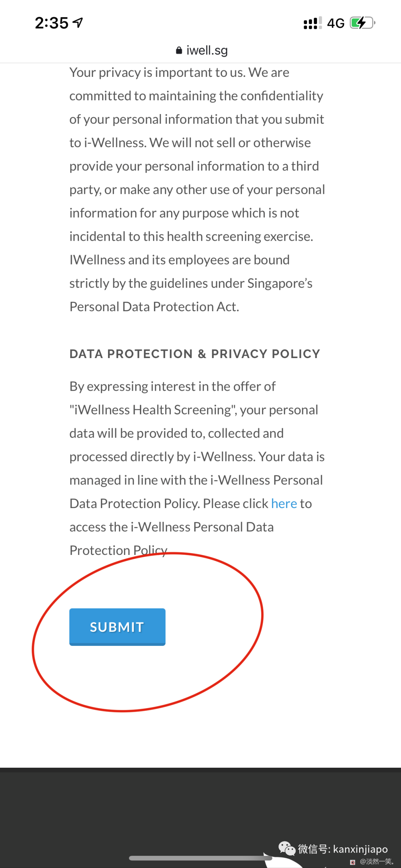Click the "incidental to this health screening exercise" line
This screenshot has width=401, height=868.
pyautogui.click(x=191, y=237)
